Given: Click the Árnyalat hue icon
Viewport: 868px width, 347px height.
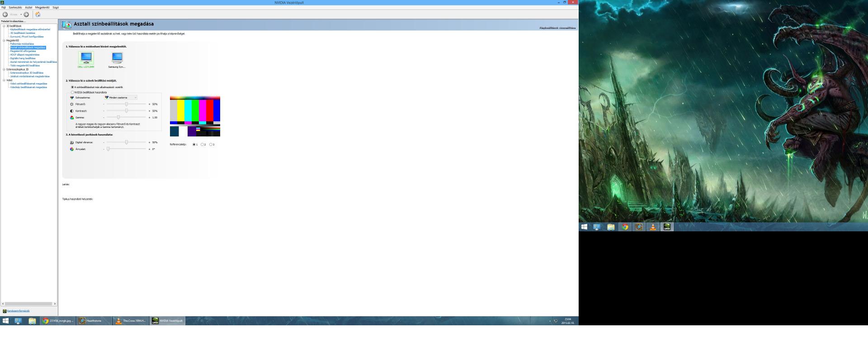Looking at the screenshot, I should tap(72, 149).
